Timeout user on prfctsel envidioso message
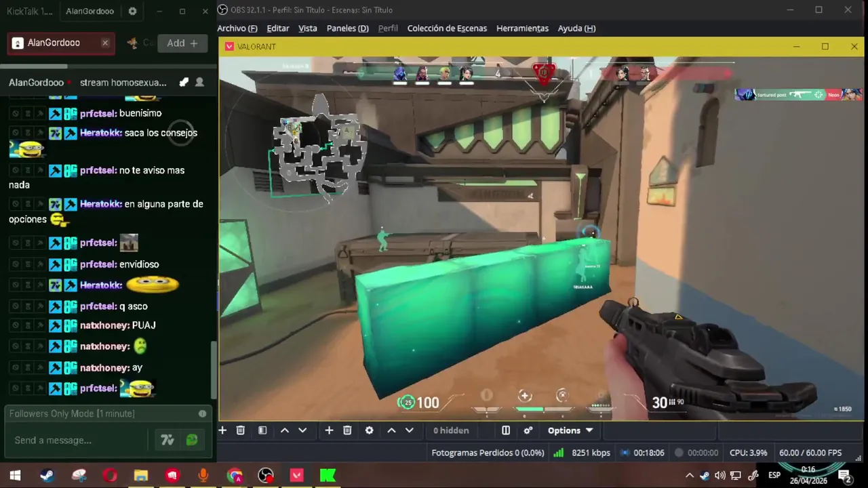868x488 pixels. pyautogui.click(x=28, y=264)
